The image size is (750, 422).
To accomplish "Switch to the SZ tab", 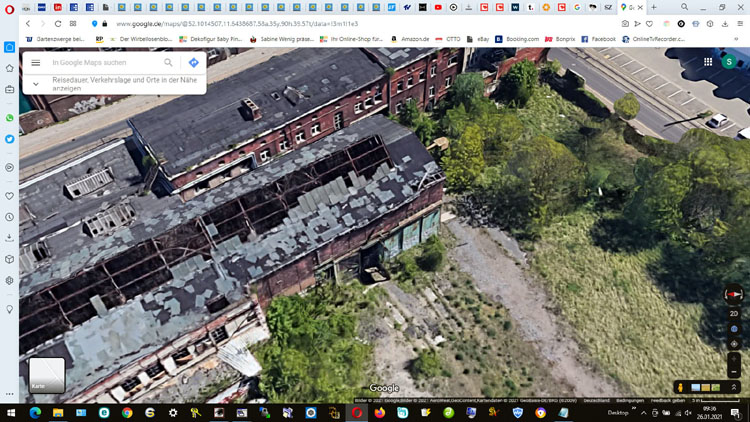I will click(608, 8).
